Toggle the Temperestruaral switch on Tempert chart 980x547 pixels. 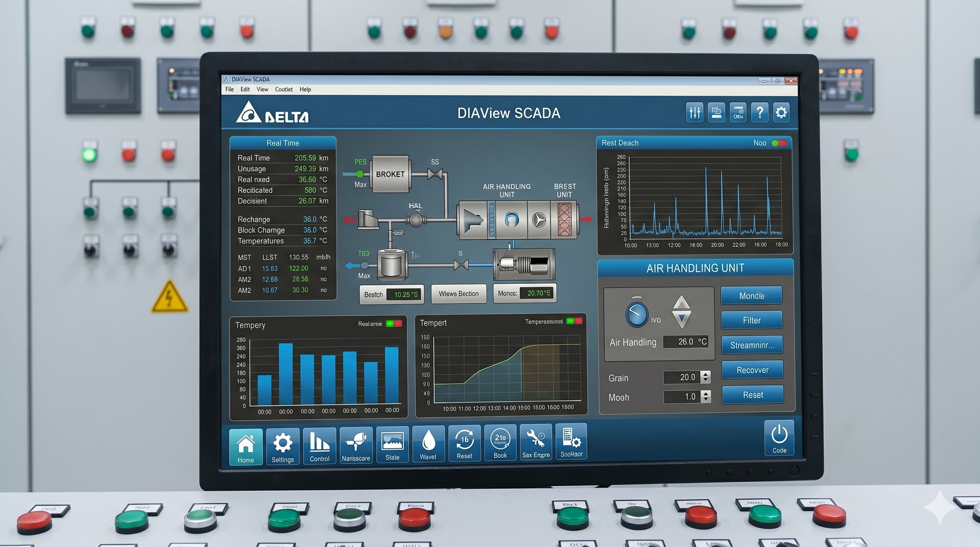click(x=574, y=321)
